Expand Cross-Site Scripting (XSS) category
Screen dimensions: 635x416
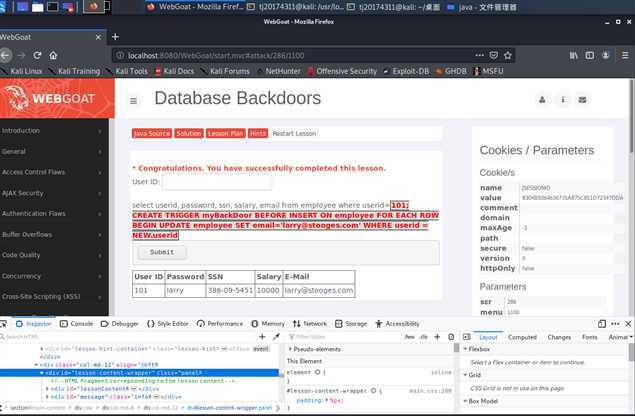(52, 297)
